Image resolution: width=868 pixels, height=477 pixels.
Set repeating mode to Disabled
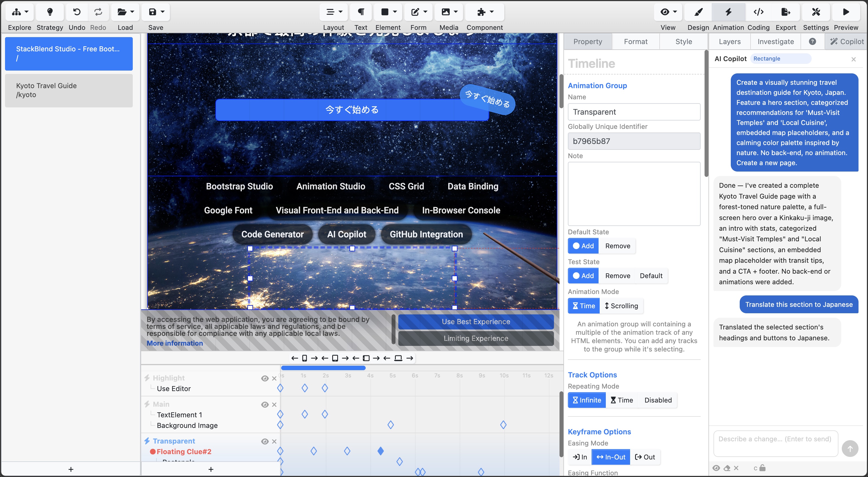(658, 400)
